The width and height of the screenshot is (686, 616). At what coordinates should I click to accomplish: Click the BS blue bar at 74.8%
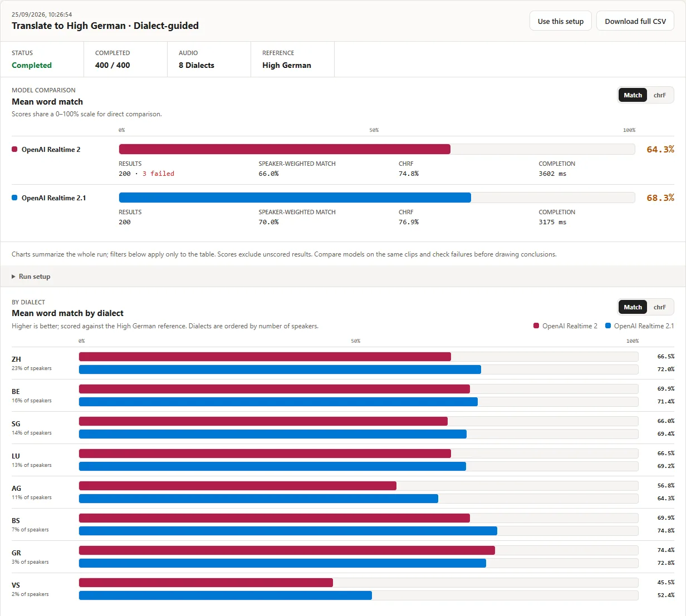pos(288,531)
